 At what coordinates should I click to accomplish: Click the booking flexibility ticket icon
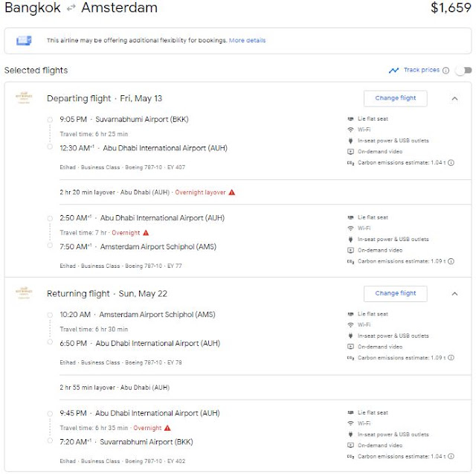click(24, 40)
